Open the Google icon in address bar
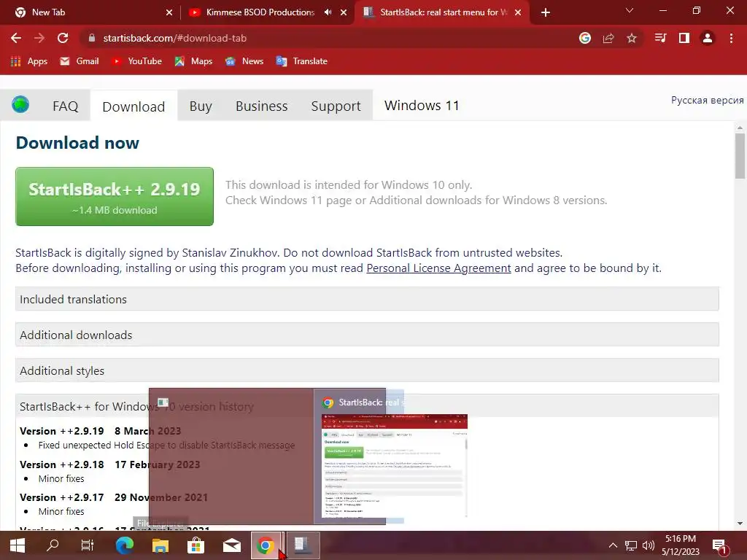Screen dimensions: 747x560 (584, 38)
